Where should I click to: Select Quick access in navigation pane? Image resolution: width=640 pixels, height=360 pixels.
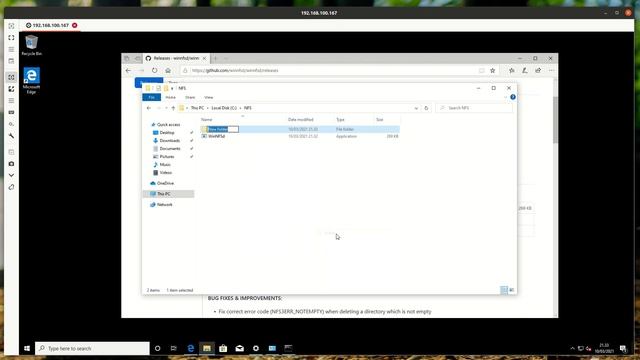168,124
